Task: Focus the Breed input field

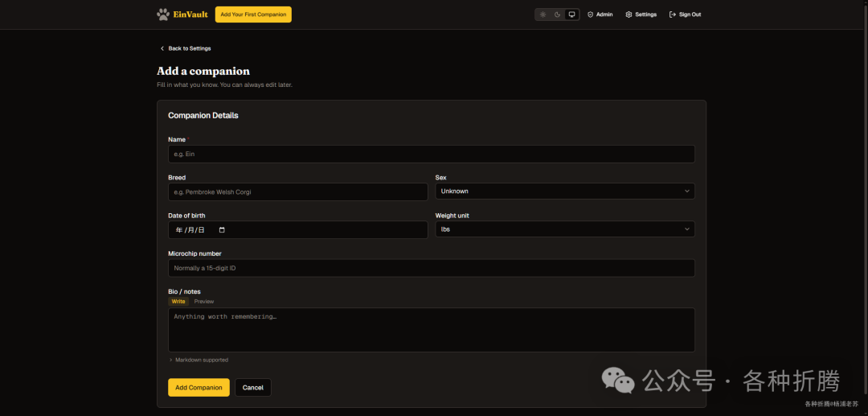Action: tap(298, 192)
